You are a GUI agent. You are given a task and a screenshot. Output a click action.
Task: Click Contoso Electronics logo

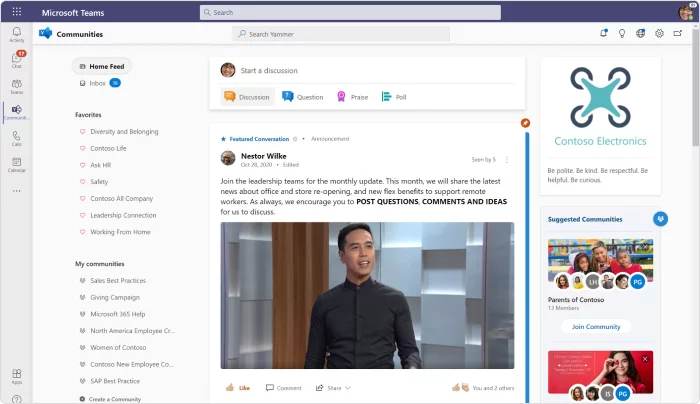point(600,106)
